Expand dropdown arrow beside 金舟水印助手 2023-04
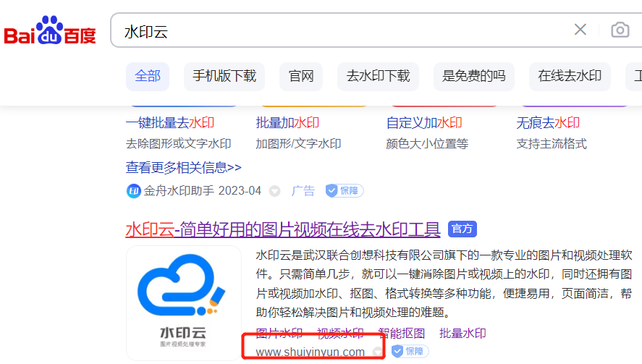 [274, 192]
